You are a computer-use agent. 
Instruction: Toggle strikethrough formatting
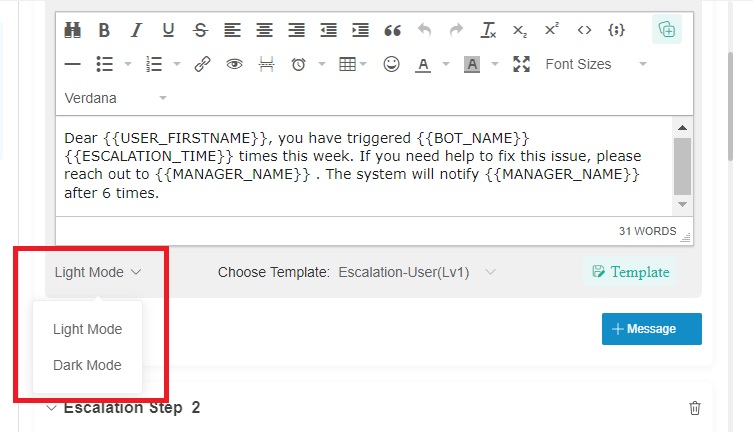[200, 30]
